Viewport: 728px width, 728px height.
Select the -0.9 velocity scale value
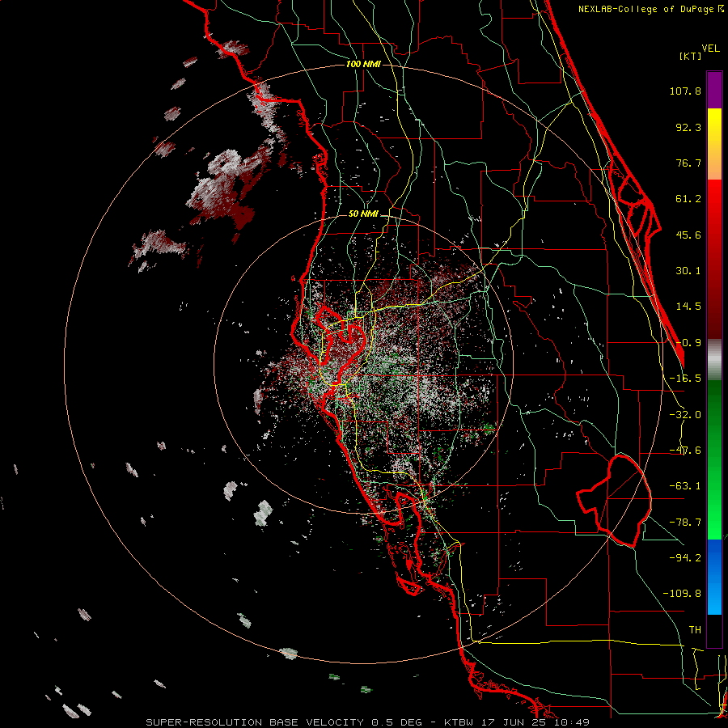(x=688, y=343)
